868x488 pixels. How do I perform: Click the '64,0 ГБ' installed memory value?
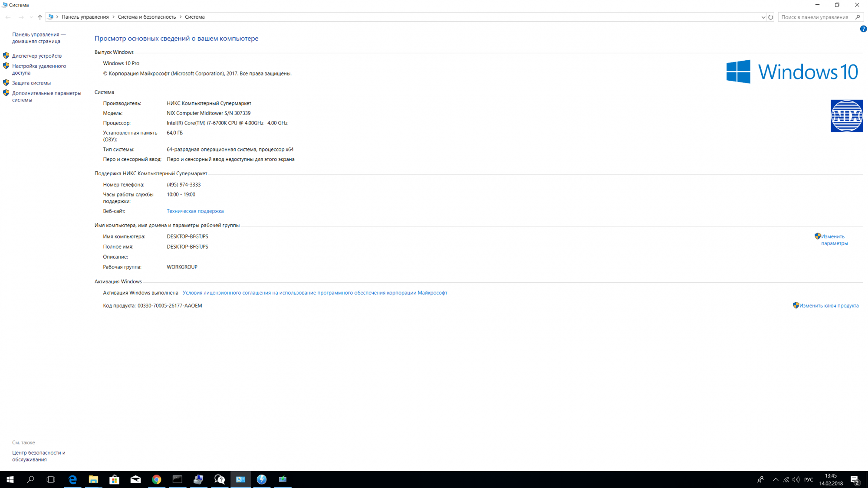point(174,133)
